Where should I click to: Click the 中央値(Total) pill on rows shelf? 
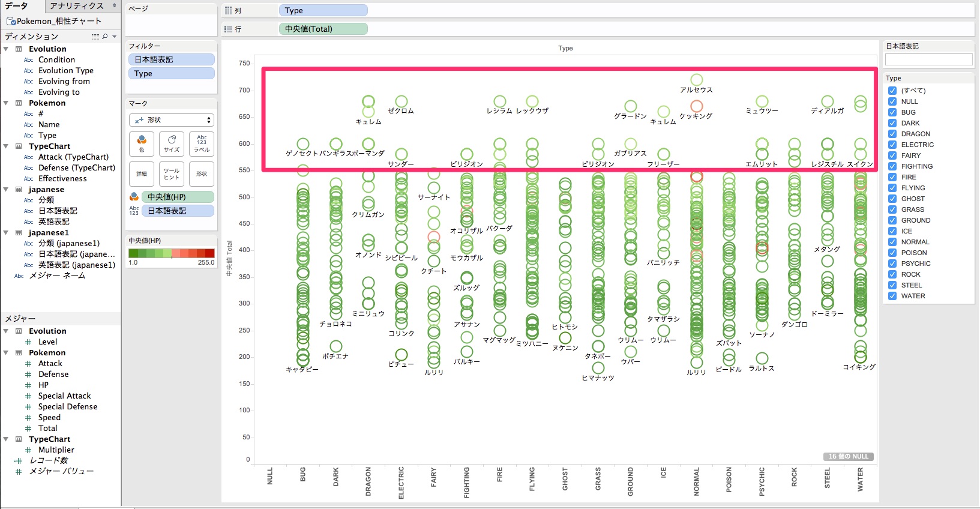(x=323, y=29)
